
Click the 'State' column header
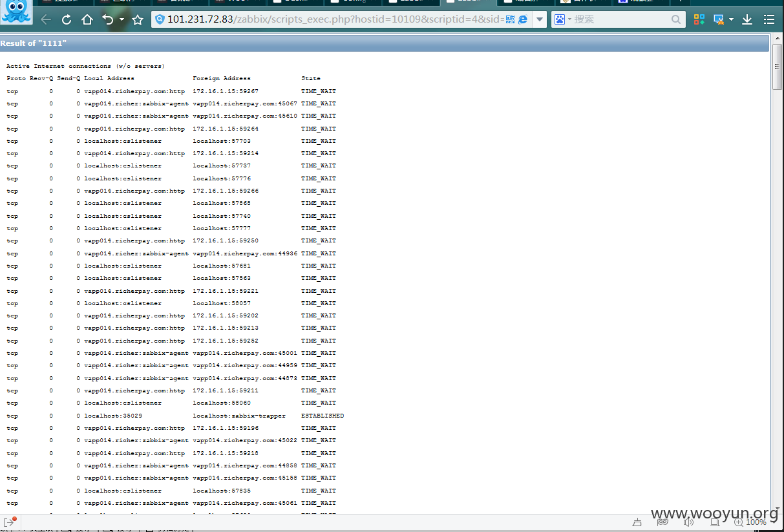pos(311,78)
